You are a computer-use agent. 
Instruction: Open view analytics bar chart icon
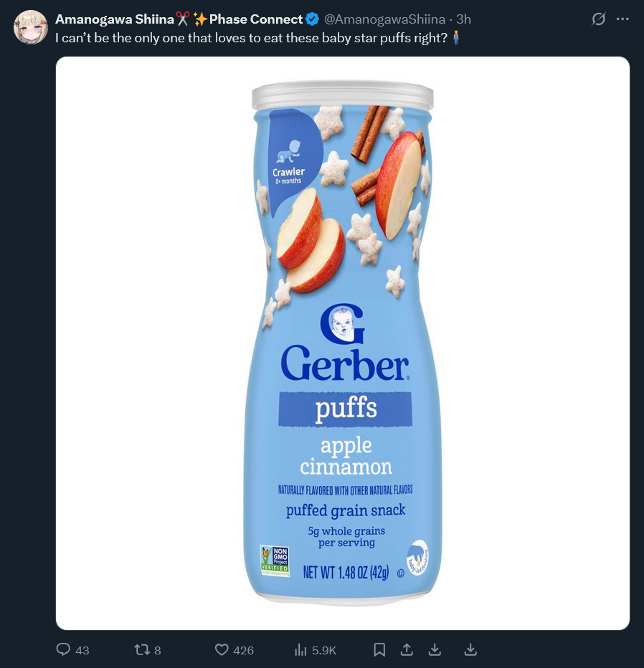click(x=300, y=649)
